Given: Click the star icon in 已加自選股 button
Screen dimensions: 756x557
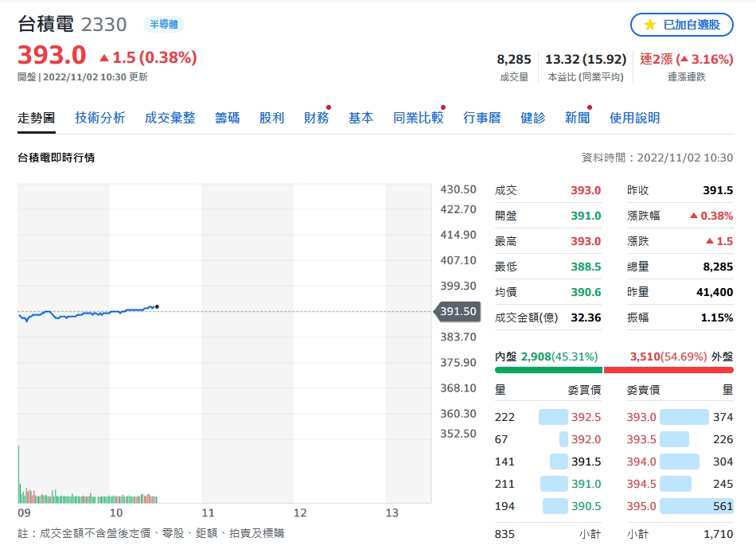Looking at the screenshot, I should 649,25.
